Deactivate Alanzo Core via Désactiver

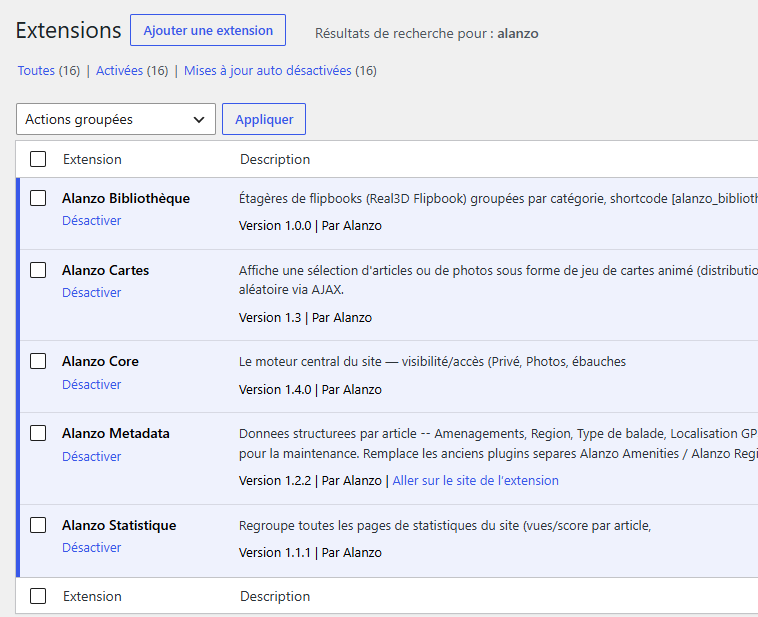[91, 384]
